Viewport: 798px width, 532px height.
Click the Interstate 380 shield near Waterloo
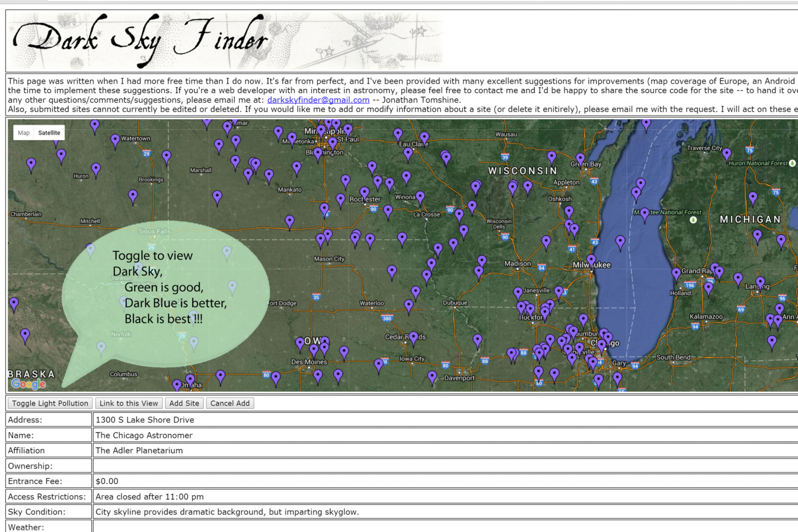click(387, 319)
